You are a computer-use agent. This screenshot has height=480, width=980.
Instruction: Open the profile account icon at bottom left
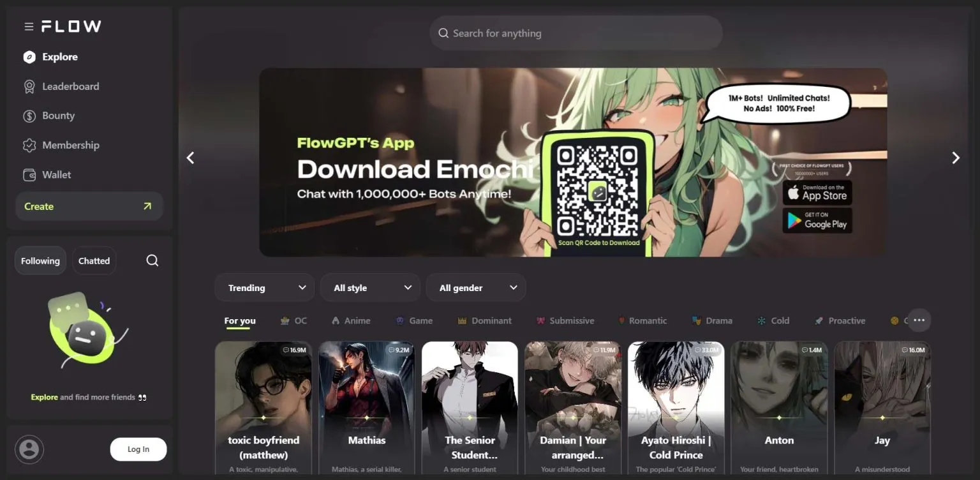coord(29,449)
